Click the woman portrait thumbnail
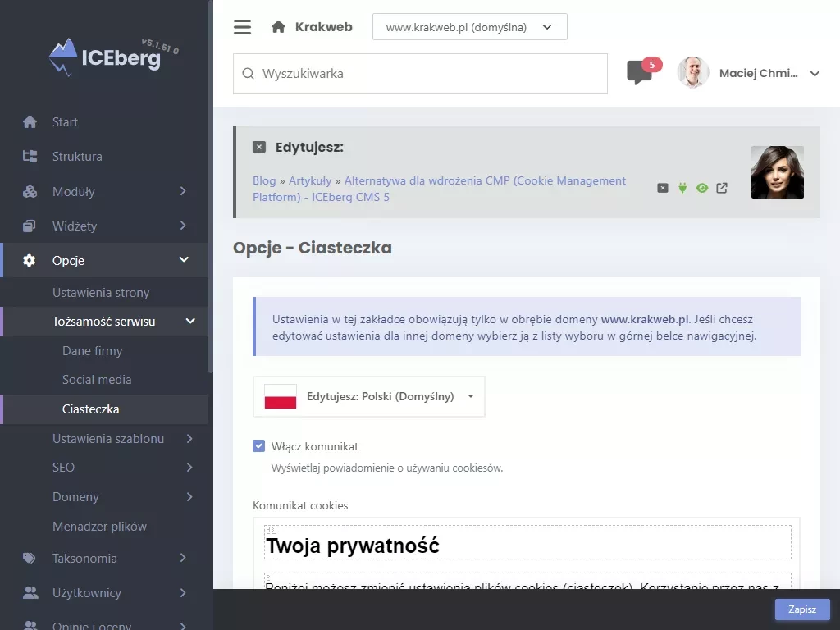The height and width of the screenshot is (630, 840). point(778,172)
